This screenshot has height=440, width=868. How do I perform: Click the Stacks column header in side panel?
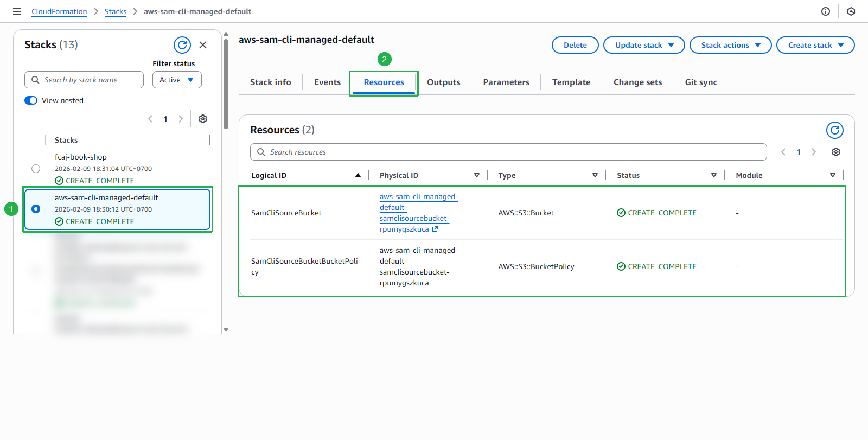(x=66, y=140)
